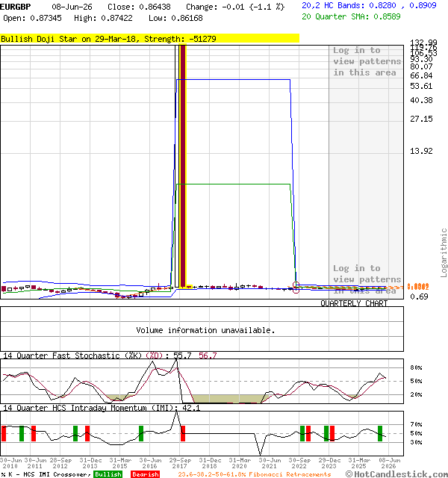The height and width of the screenshot is (478, 448).
Task: Click the yellow Bullish Doji Star banner
Action: pos(149,39)
